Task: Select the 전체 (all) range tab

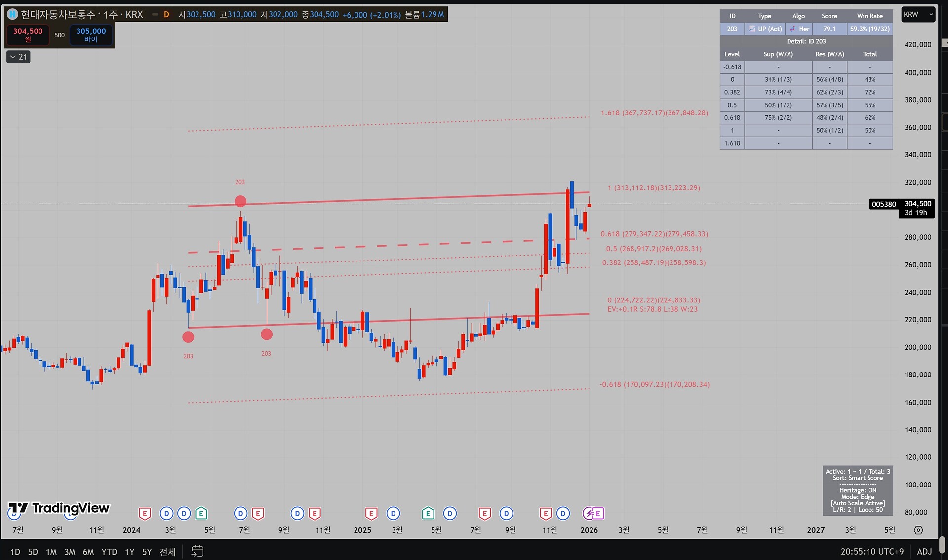Action: click(167, 552)
